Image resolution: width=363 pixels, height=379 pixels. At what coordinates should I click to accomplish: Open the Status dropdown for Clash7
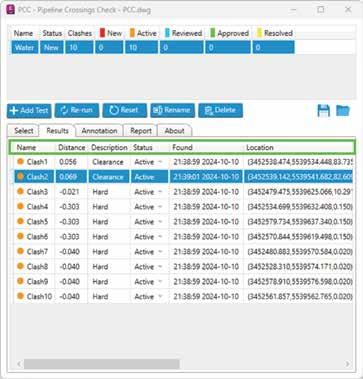click(x=160, y=252)
